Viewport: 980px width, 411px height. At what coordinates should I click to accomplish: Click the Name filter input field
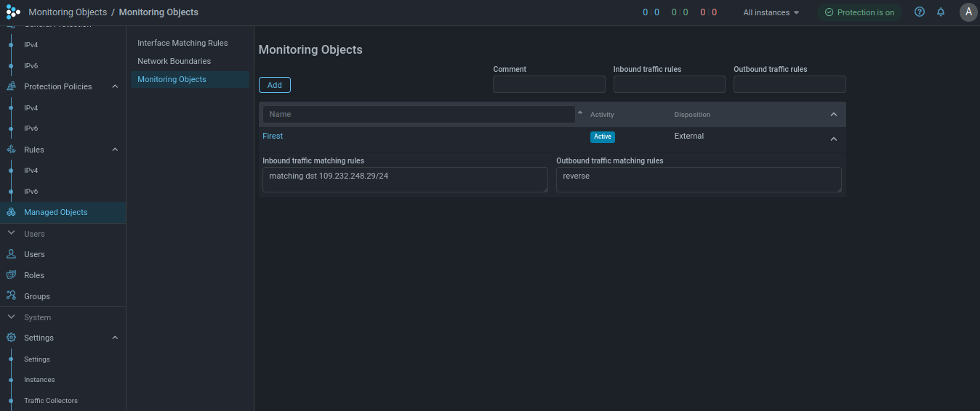pos(418,115)
